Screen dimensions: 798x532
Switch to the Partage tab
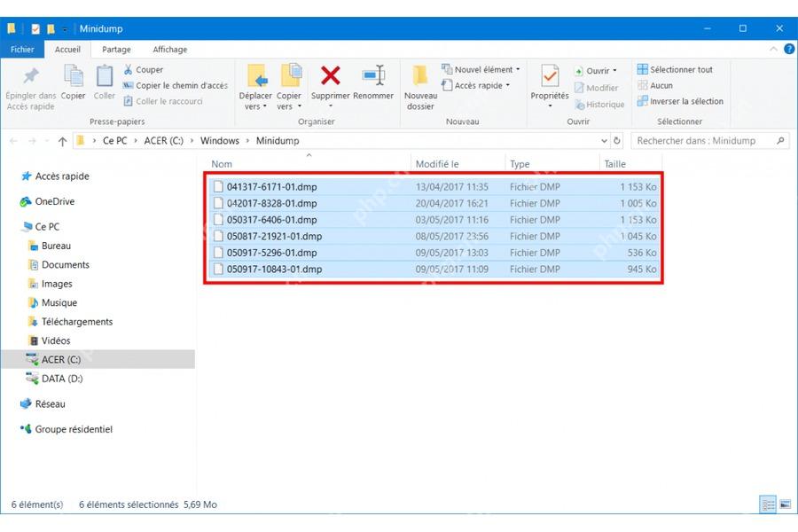116,50
